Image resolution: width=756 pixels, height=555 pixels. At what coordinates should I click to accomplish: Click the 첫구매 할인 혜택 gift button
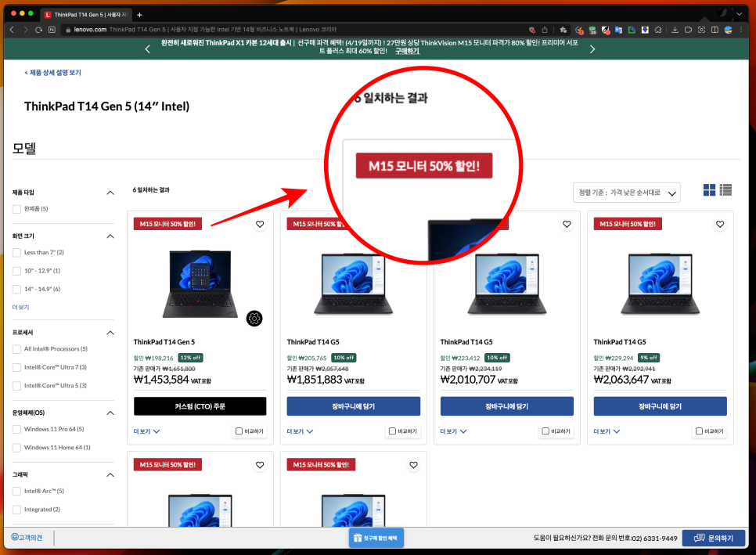[376, 538]
